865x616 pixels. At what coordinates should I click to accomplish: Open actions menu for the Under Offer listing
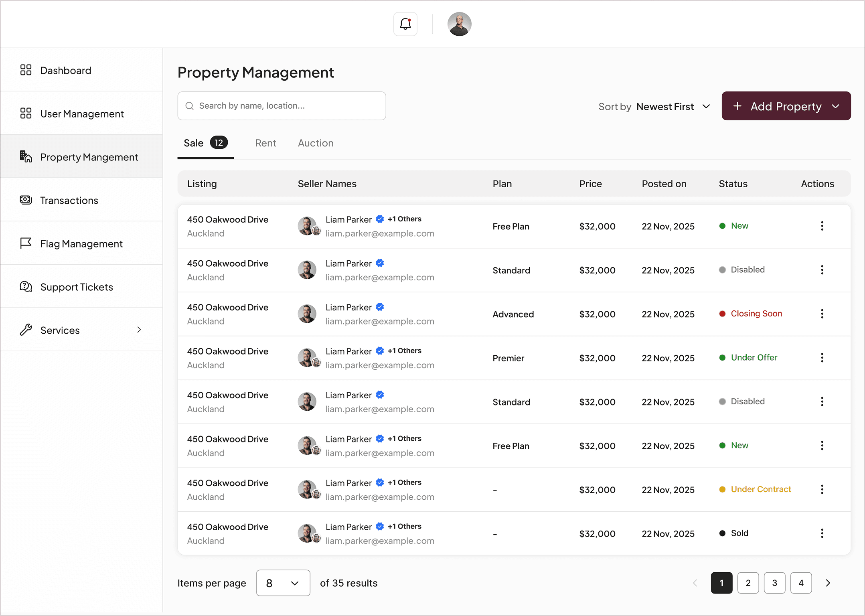click(x=822, y=357)
